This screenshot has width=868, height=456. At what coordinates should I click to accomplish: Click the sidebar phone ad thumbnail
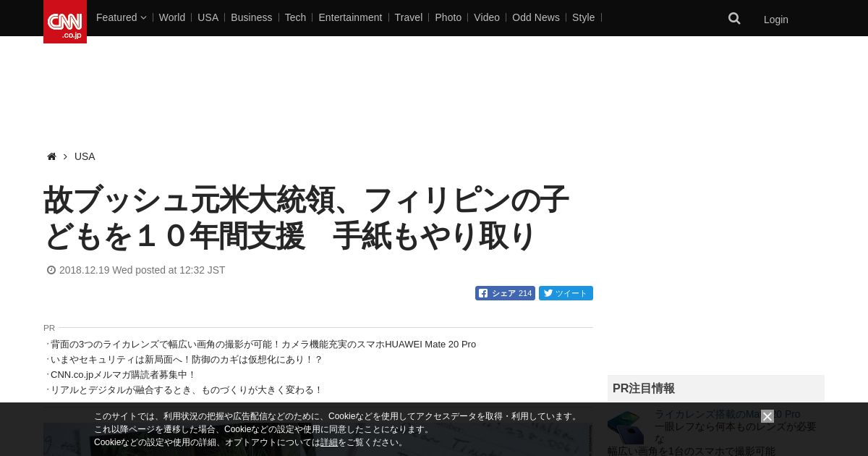(x=626, y=427)
